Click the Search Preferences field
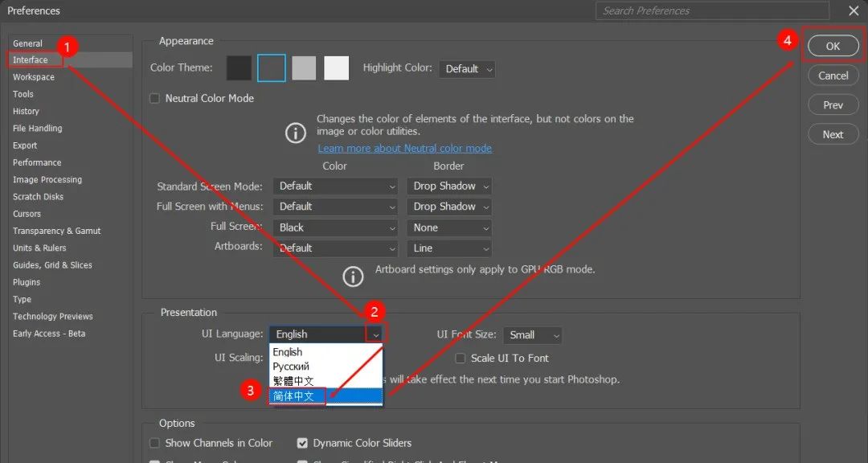The image size is (868, 463). pyautogui.click(x=712, y=10)
